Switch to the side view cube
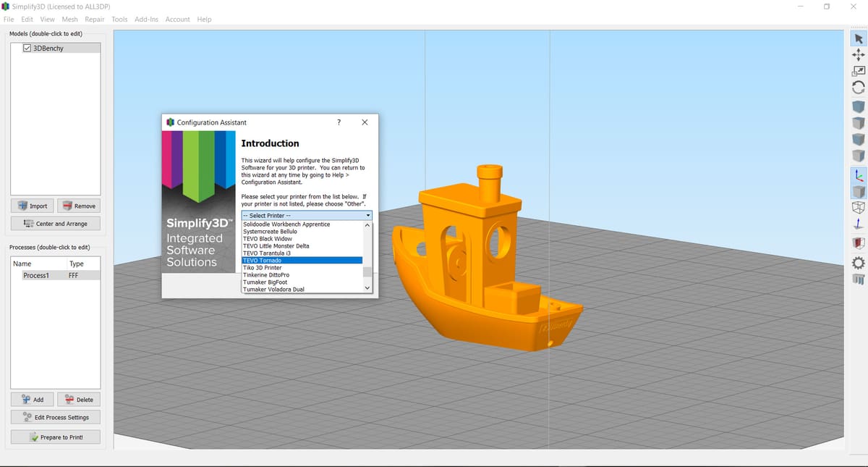The width and height of the screenshot is (868, 467). tap(859, 155)
